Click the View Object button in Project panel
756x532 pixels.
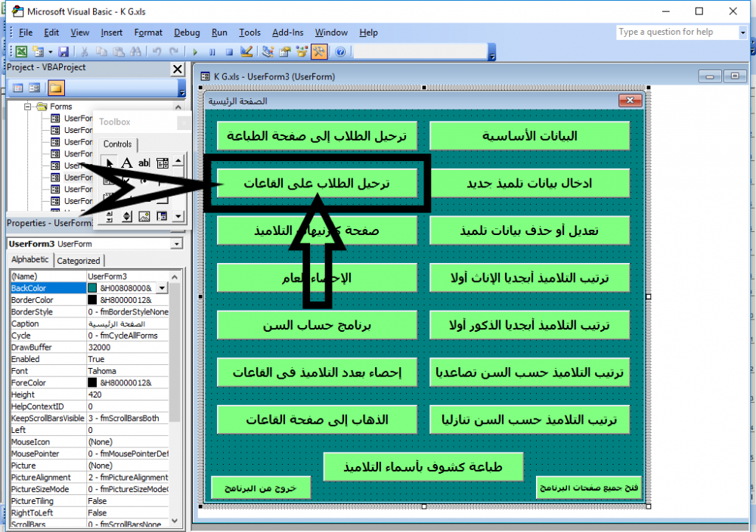34,88
